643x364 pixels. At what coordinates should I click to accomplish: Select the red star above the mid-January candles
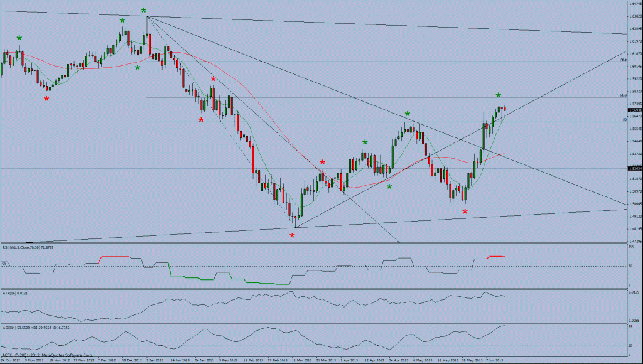tap(214, 79)
